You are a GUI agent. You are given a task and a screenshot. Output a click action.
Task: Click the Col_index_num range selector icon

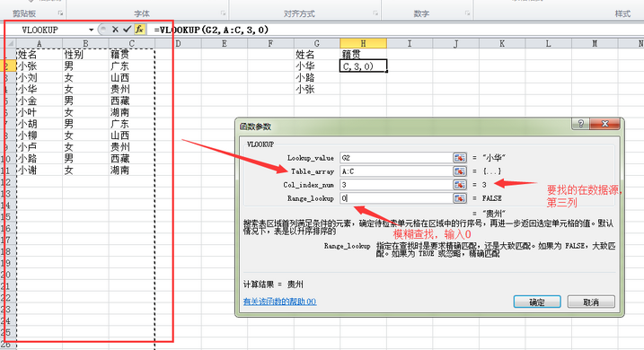click(460, 185)
